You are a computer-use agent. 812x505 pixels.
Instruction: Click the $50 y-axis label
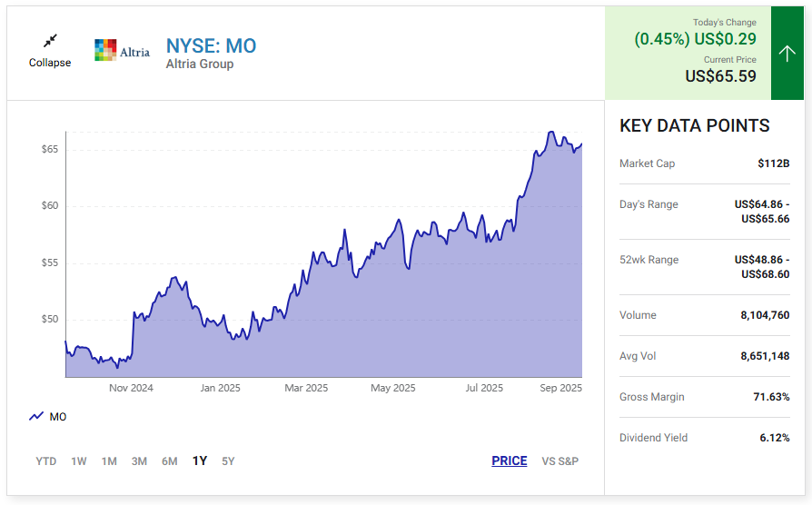coord(50,319)
